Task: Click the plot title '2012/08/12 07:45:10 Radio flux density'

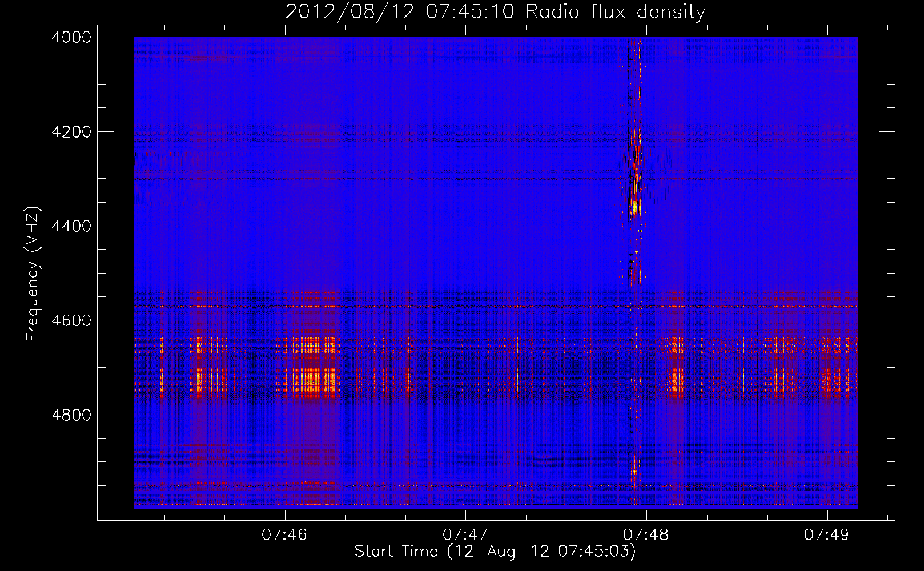Action: click(x=495, y=11)
